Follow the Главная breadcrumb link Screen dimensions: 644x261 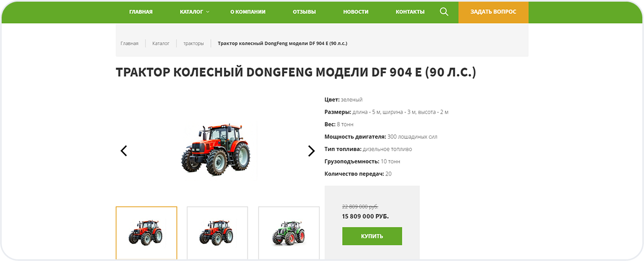pos(129,43)
